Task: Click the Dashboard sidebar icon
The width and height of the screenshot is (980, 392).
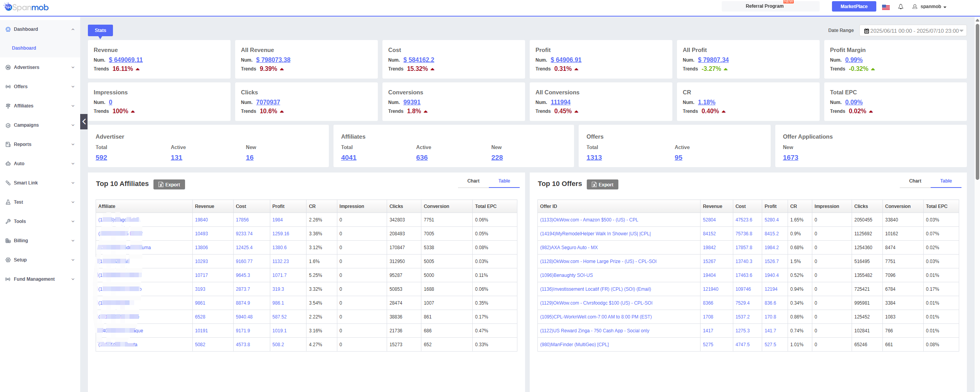Action: pos(8,29)
